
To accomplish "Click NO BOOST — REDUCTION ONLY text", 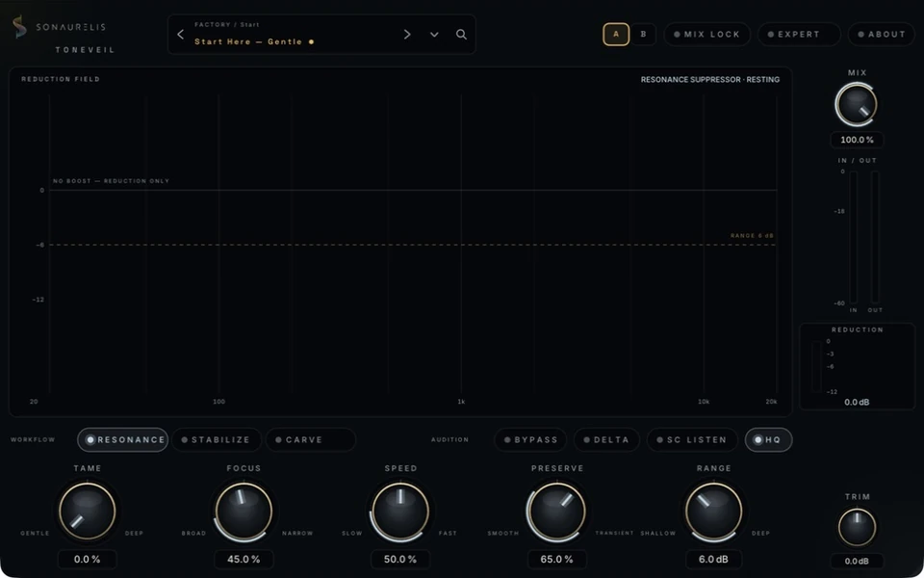I will click(111, 181).
